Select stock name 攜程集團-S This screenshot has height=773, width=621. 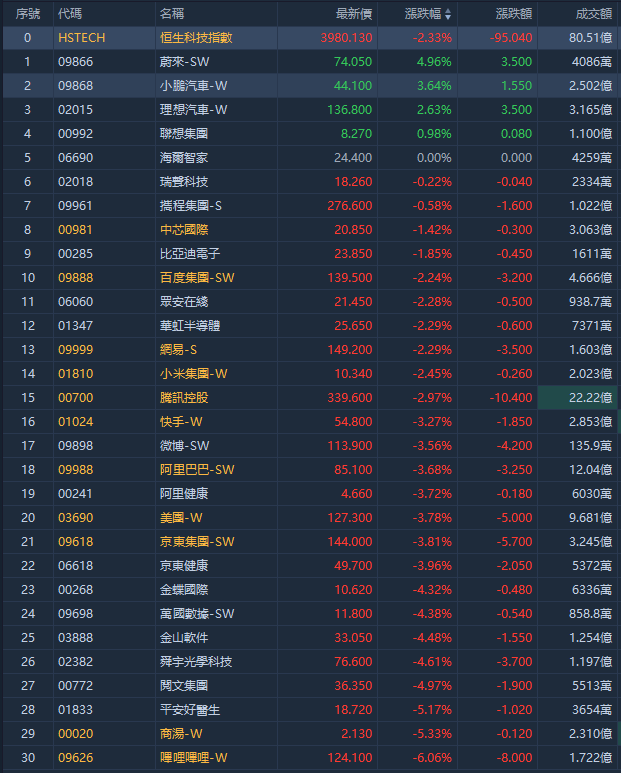click(191, 206)
